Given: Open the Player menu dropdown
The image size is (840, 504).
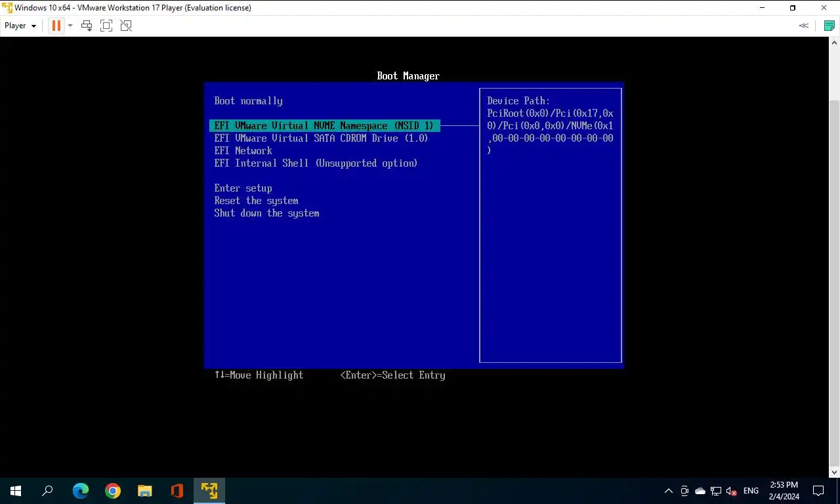Looking at the screenshot, I should click(20, 26).
